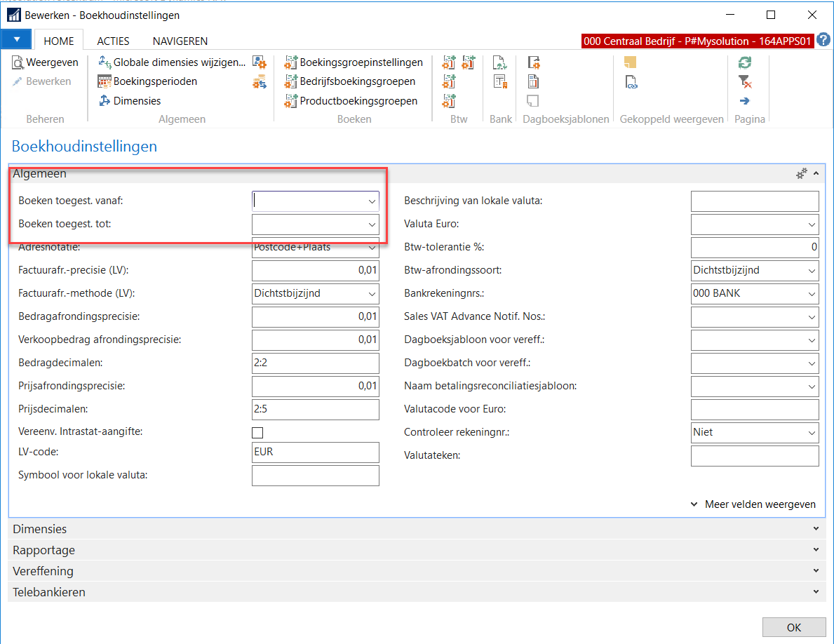
Task: Click the clear filter icon in Pagina group
Action: [x=745, y=81]
